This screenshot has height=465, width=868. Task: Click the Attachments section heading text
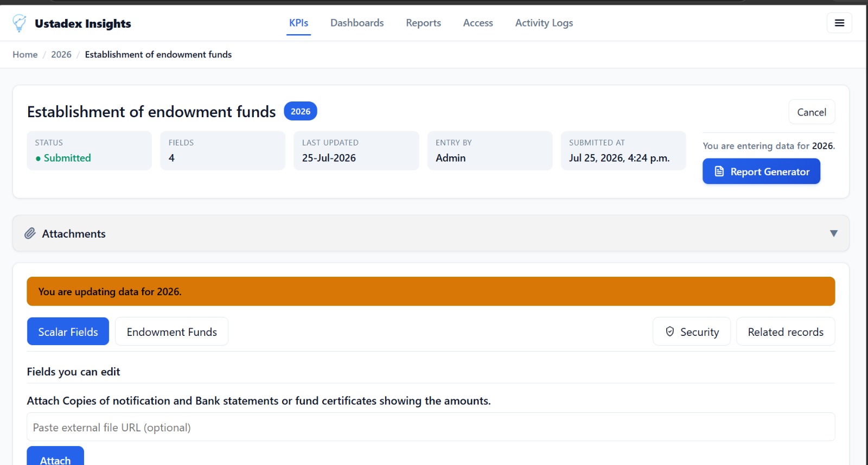(x=74, y=233)
